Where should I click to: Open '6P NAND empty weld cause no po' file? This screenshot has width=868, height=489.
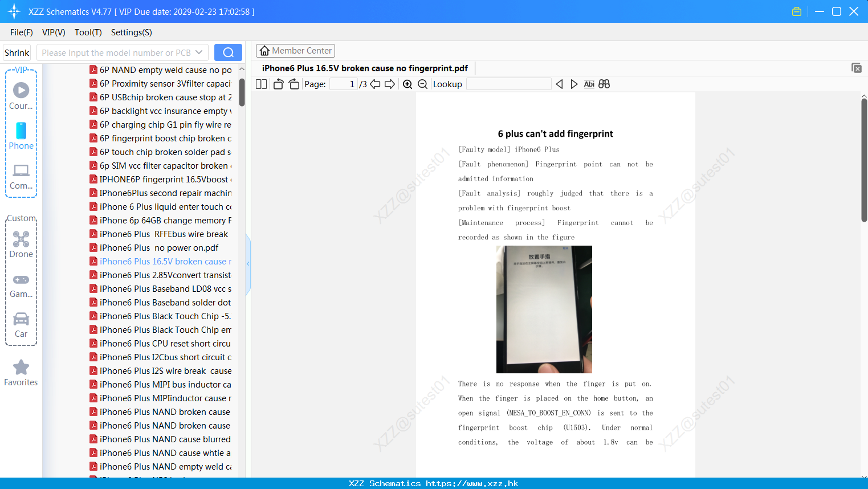(161, 70)
